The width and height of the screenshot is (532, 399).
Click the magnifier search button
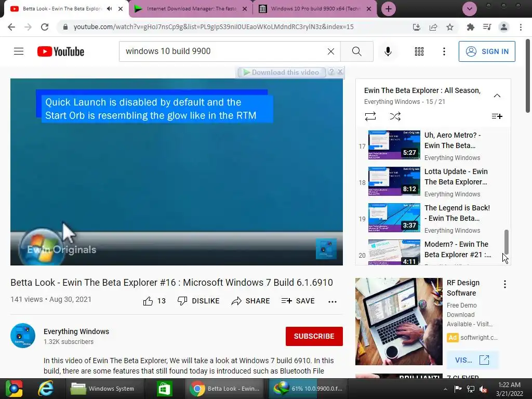coord(356,51)
